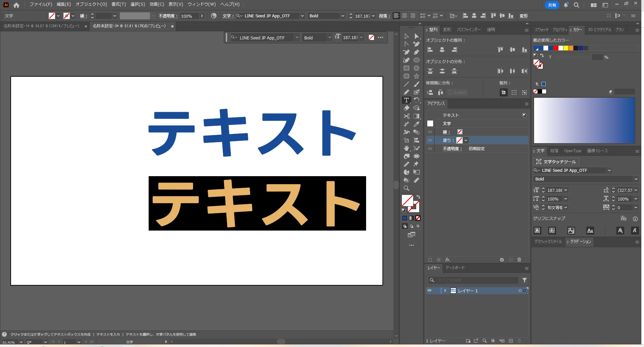Toggle visibility of Fill appearance row
The image size is (644, 347).
430,140
